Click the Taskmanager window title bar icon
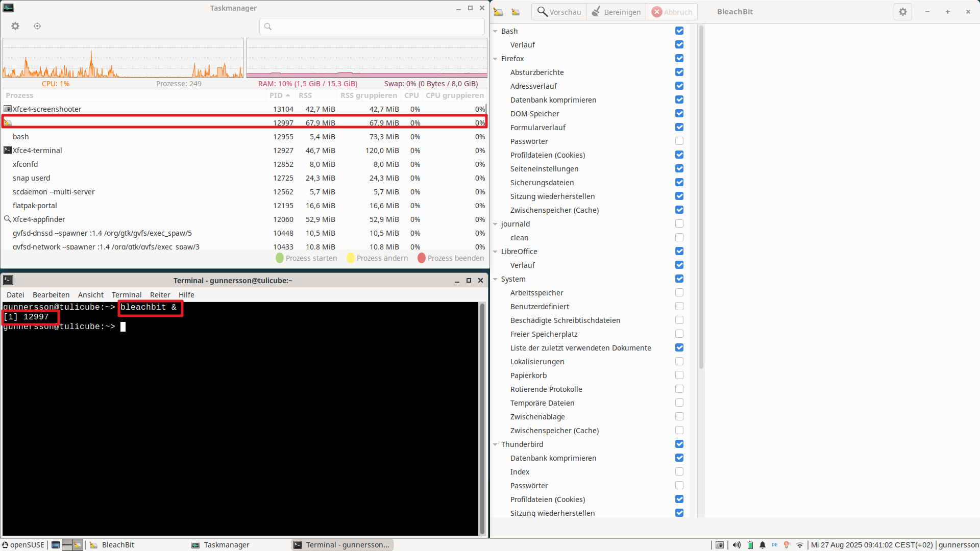The height and width of the screenshot is (551, 980). point(8,8)
